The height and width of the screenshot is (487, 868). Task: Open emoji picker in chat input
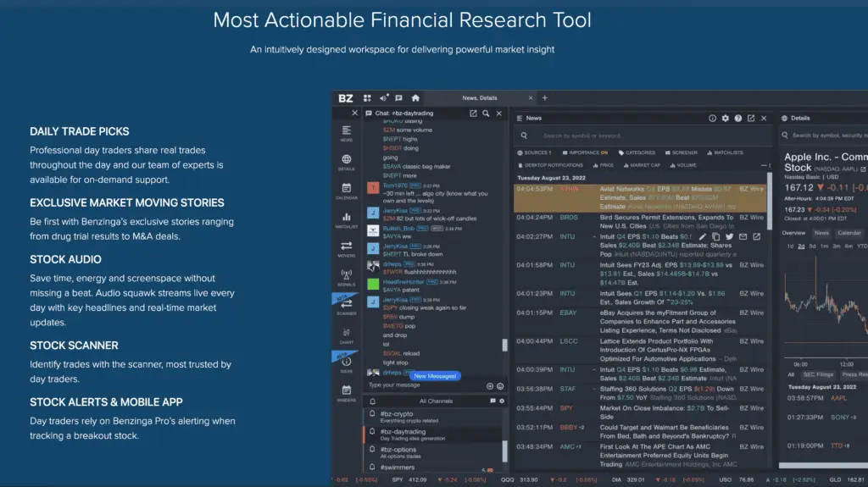point(500,385)
